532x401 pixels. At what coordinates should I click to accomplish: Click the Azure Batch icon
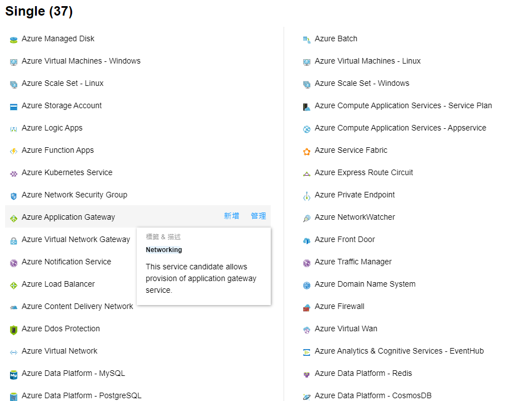pos(306,40)
